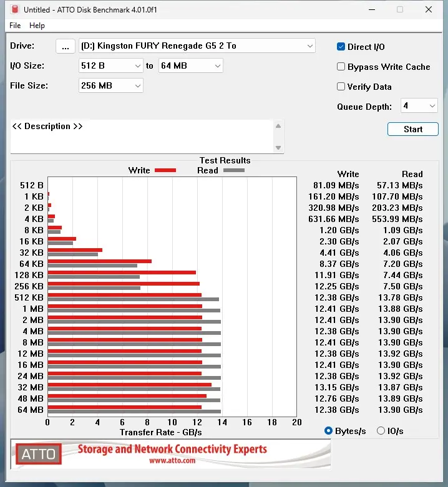Click the description scroll up arrow
The width and height of the screenshot is (448, 487).
pos(278,126)
